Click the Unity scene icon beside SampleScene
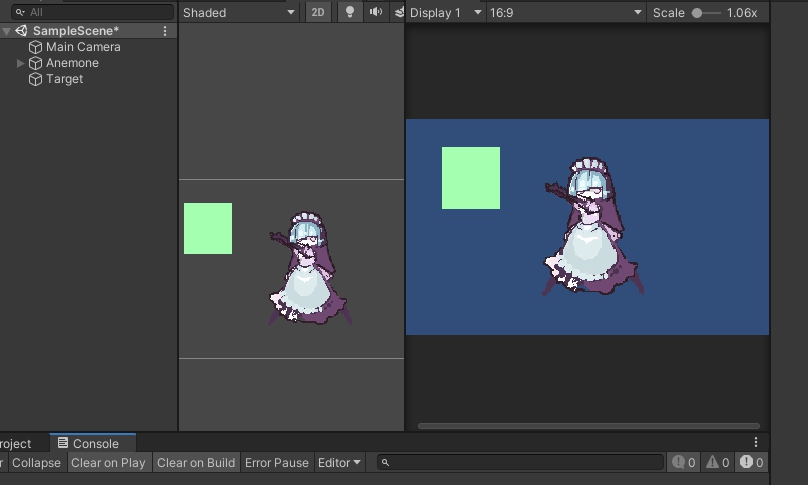This screenshot has height=485, width=808. 21,30
